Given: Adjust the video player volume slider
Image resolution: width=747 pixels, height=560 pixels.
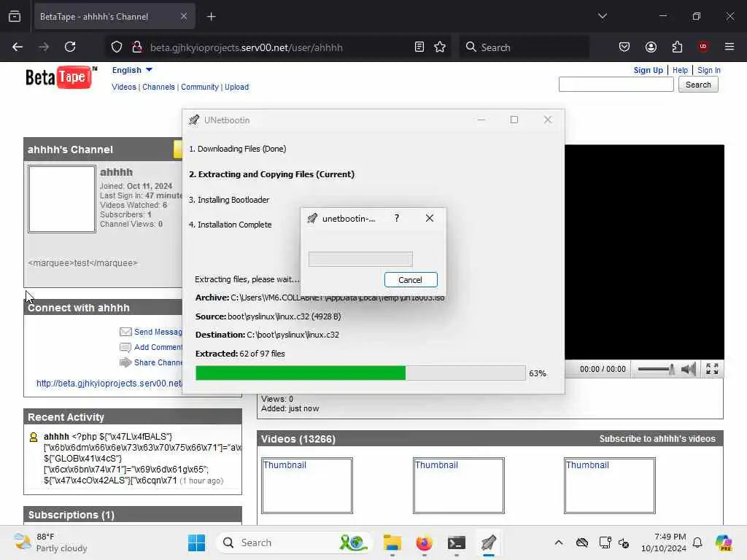Looking at the screenshot, I should click(656, 368).
